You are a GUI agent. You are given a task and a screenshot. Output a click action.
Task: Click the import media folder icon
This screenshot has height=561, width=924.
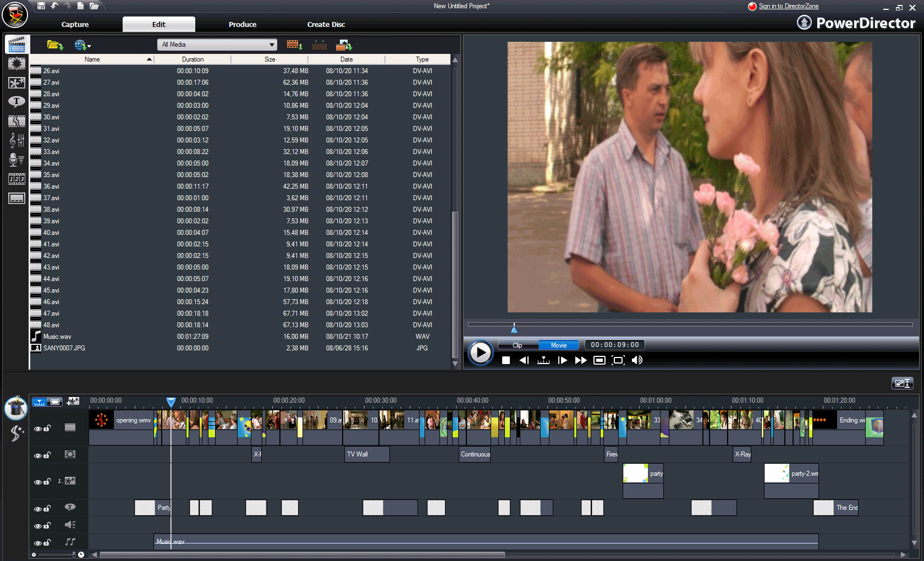click(54, 45)
